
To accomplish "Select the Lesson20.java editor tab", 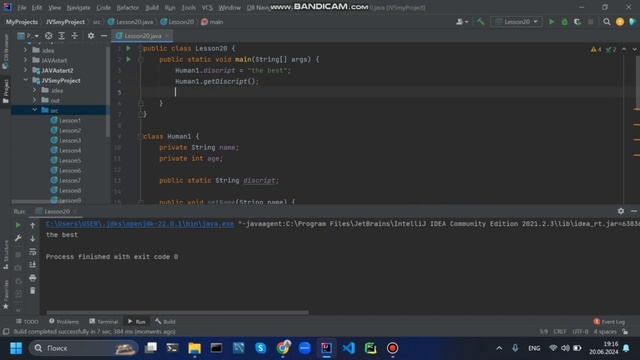I will pos(142,36).
